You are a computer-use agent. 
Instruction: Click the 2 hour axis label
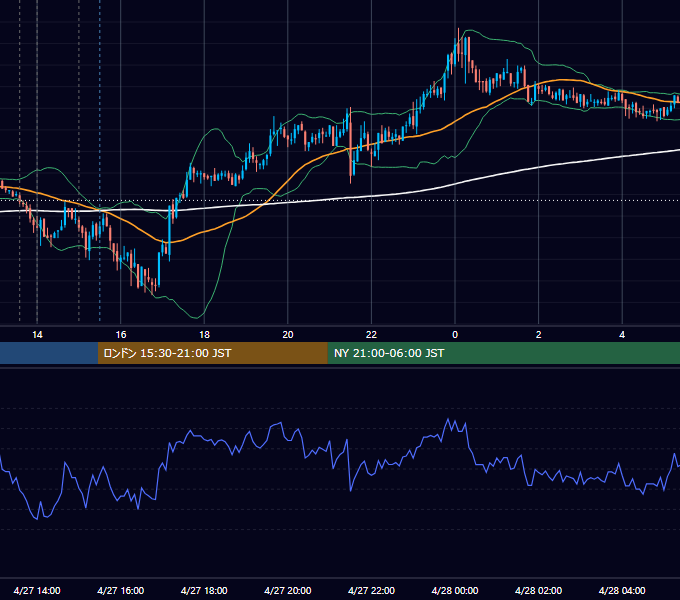coord(539,335)
